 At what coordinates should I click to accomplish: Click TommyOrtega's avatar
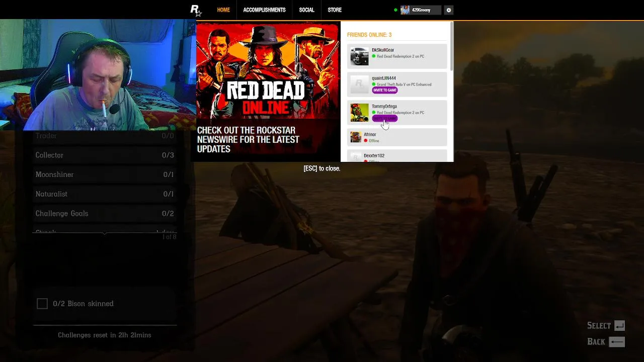[359, 113]
